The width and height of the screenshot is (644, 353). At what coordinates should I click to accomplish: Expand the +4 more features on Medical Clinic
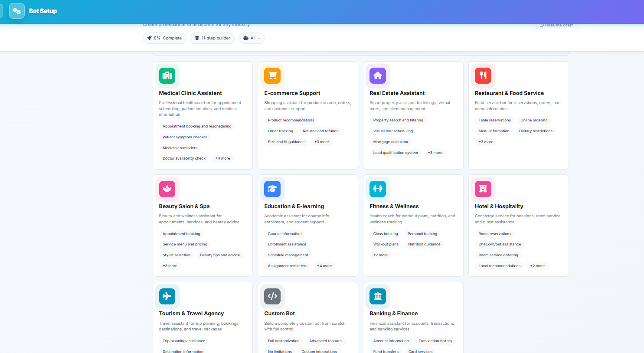[x=222, y=158]
